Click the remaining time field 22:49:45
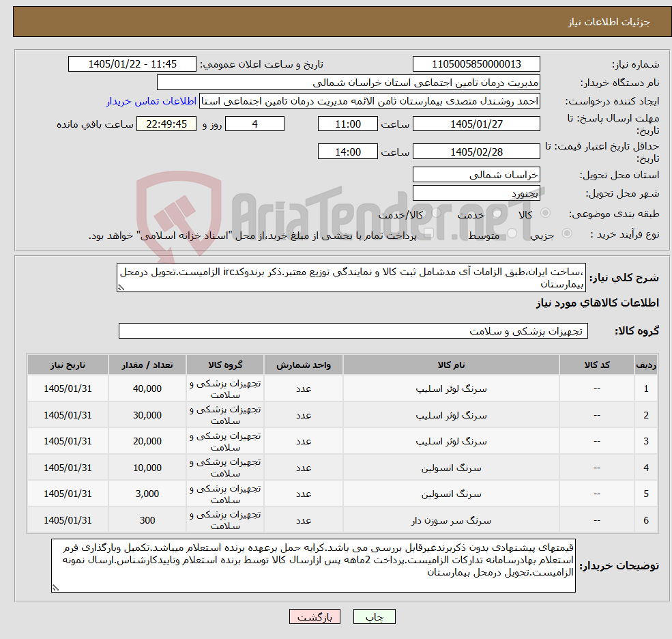 pos(166,124)
